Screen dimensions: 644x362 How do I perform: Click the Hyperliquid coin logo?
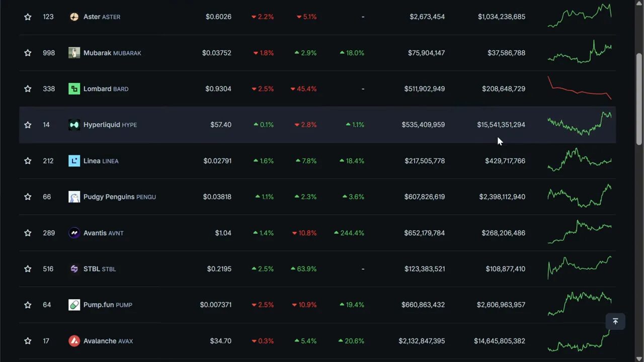click(x=74, y=124)
